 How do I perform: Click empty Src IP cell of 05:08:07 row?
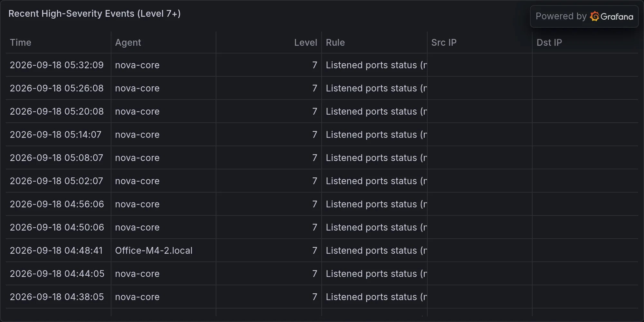pyautogui.click(x=480, y=158)
